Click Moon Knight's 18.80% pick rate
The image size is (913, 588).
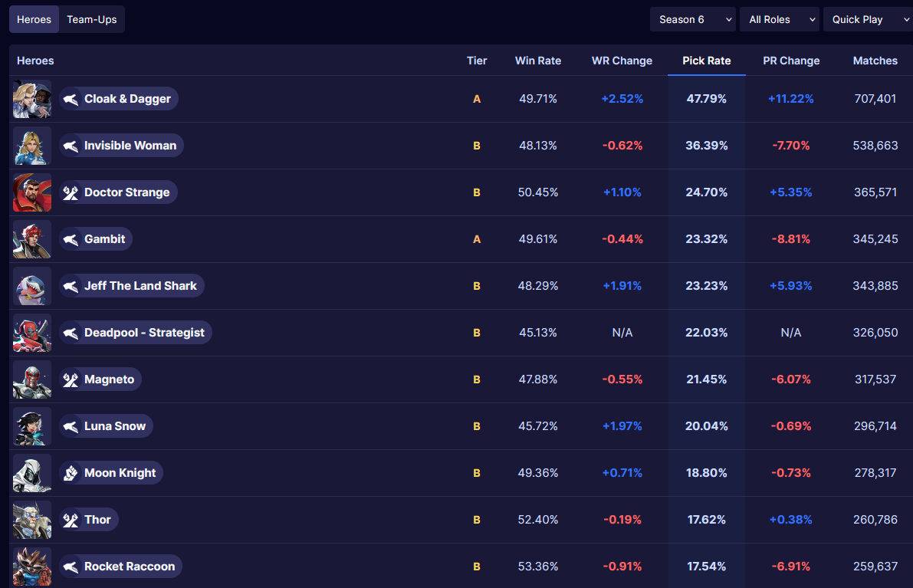[706, 473]
